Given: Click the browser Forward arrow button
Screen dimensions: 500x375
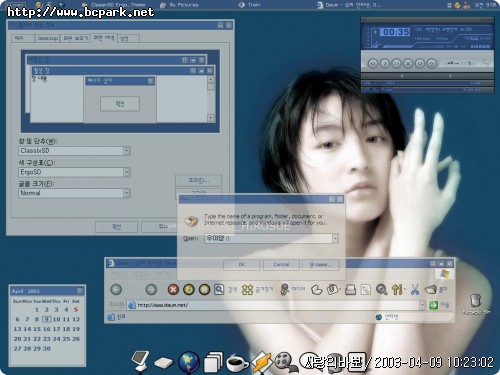Looking at the screenshot, I should [151, 289].
